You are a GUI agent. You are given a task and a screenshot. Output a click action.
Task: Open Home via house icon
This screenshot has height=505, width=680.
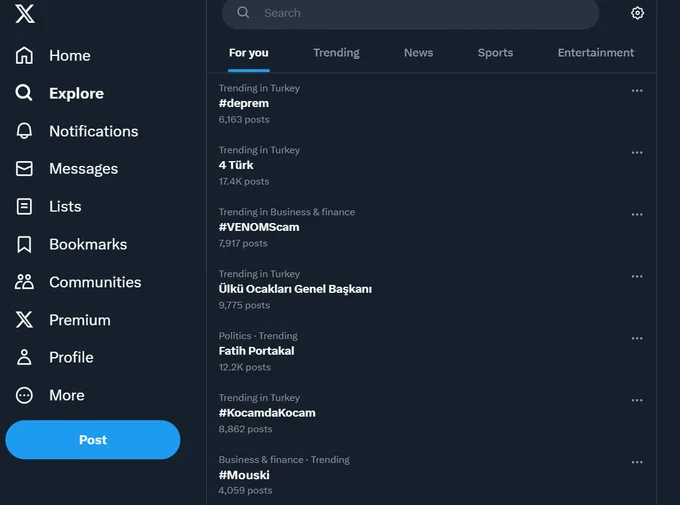(24, 56)
